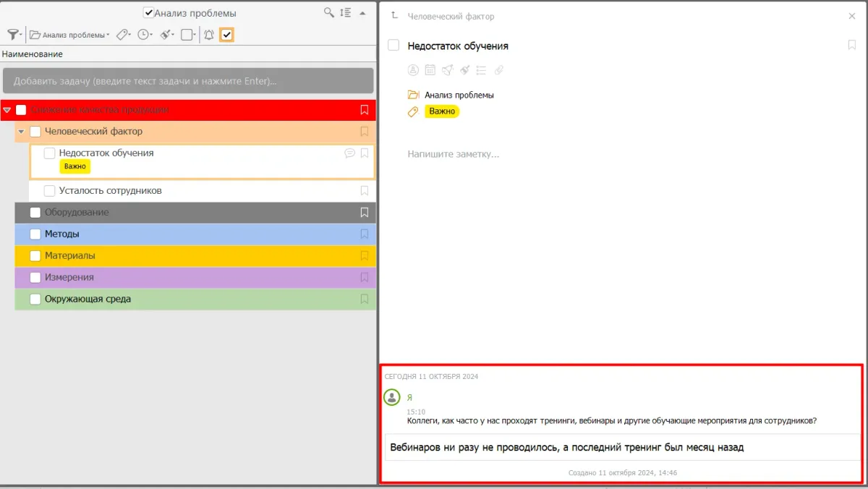Click the assignee person icon in task details
This screenshot has height=489, width=868.
[413, 70]
